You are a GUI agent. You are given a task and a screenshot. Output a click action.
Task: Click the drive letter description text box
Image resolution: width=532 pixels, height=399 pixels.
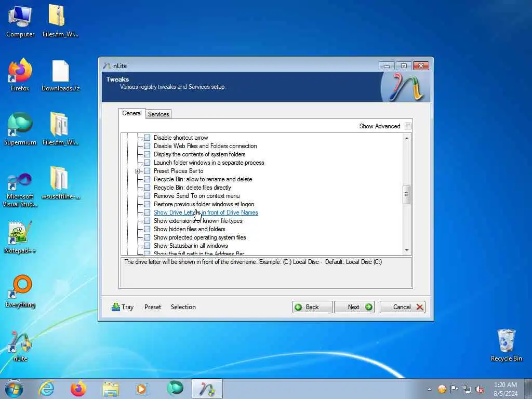click(x=266, y=272)
